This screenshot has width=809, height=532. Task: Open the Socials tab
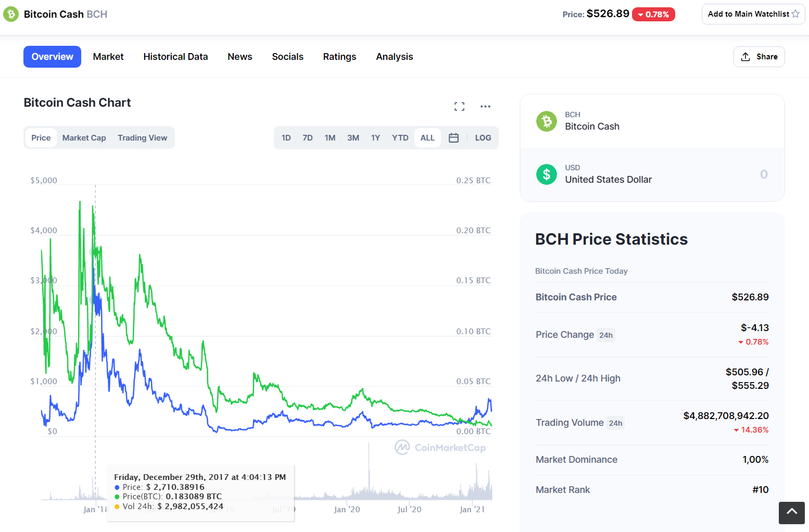288,57
